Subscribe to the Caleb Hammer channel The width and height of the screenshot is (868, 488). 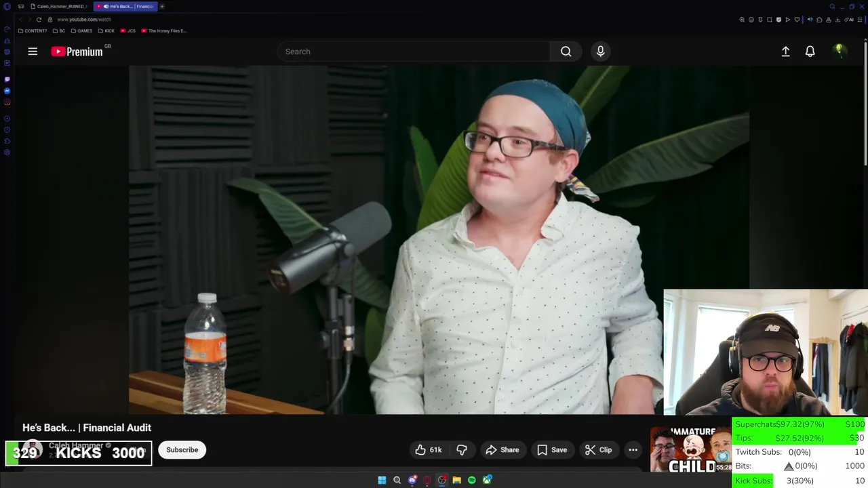(182, 450)
